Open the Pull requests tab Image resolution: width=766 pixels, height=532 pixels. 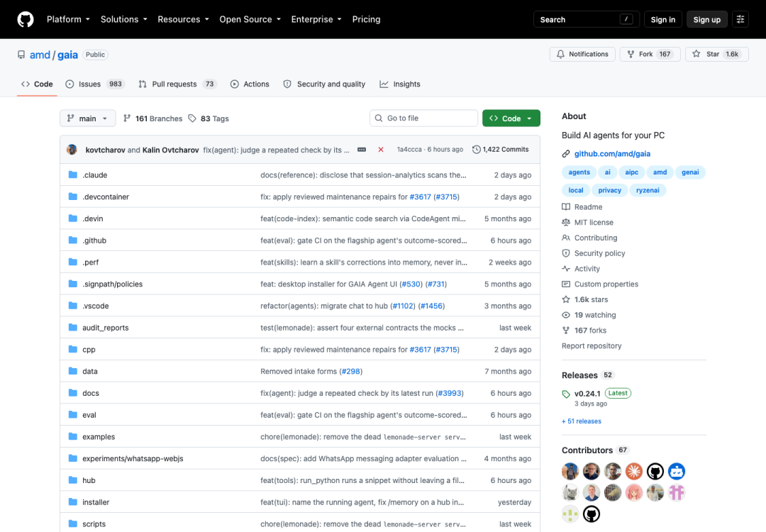click(x=177, y=84)
